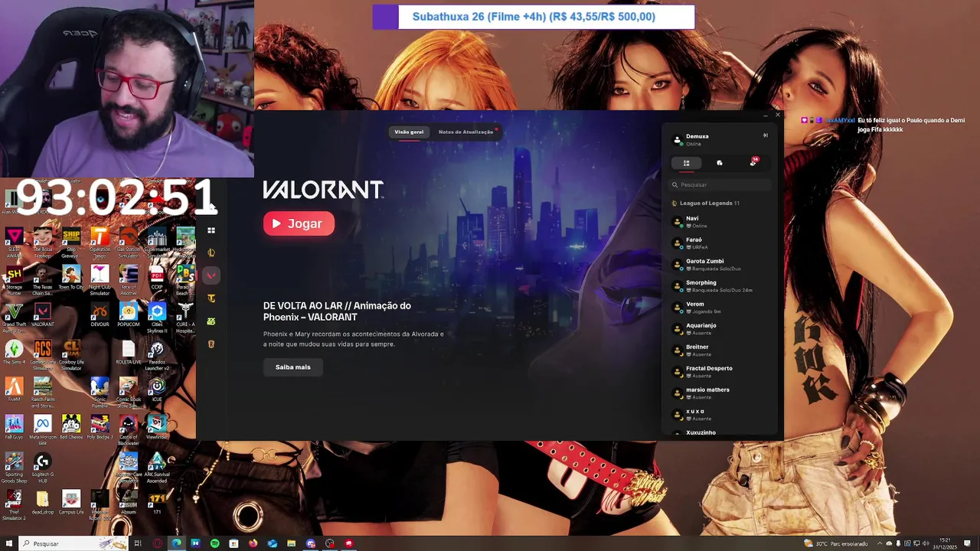Screen dimensions: 980x551
Task: Select Legends of Runeterra icon in sidebar
Action: 211,344
